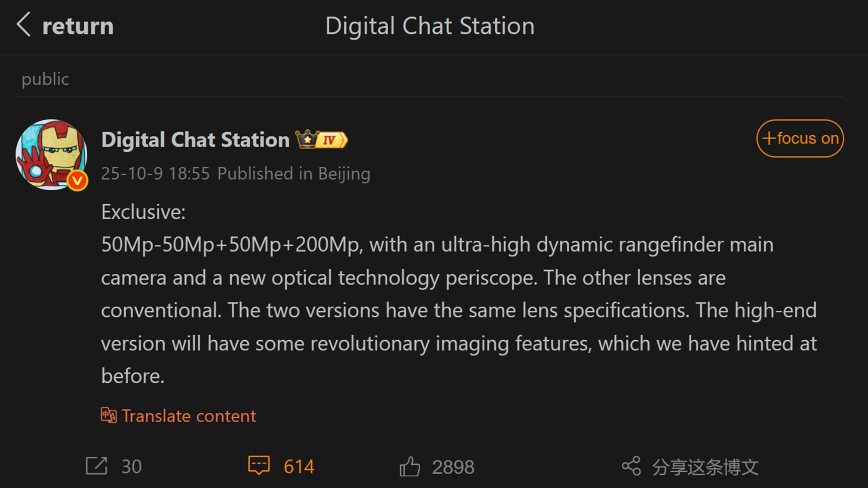Click the return text link

[x=78, y=26]
